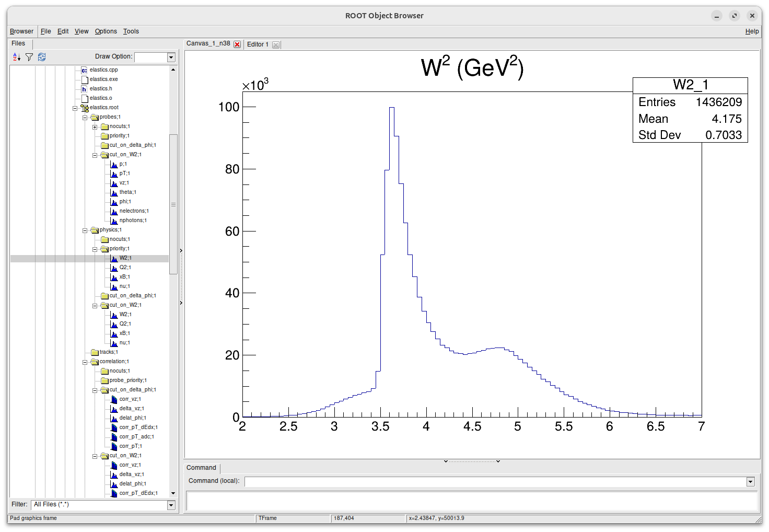
Task: Switch to the Editor 1 tab
Action: (x=258, y=44)
